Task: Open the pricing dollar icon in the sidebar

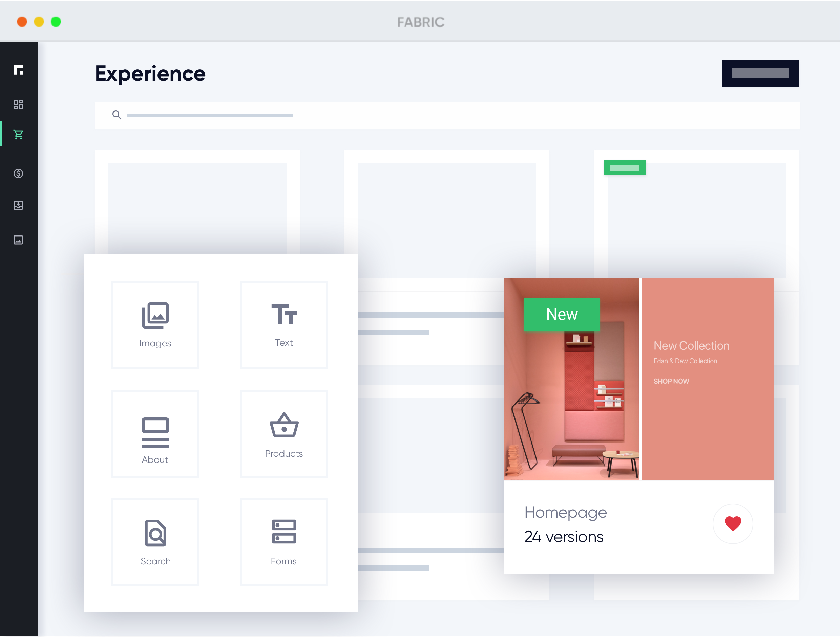Action: [x=18, y=173]
